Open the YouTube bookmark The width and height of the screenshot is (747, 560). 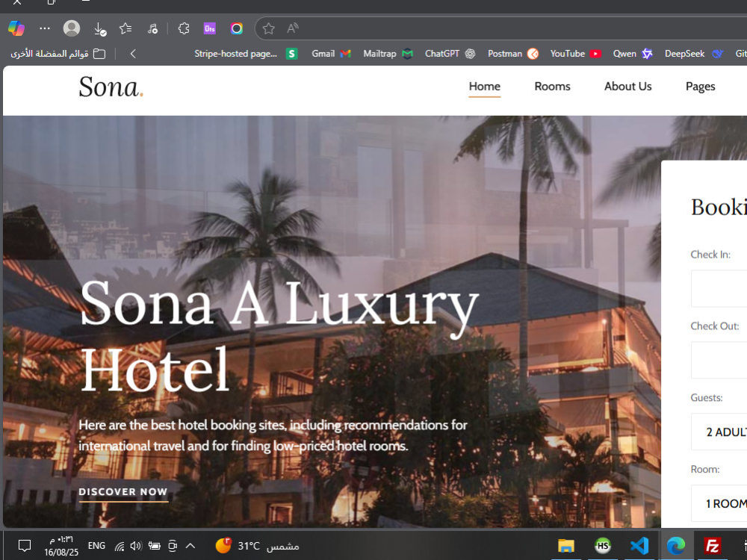(x=575, y=54)
